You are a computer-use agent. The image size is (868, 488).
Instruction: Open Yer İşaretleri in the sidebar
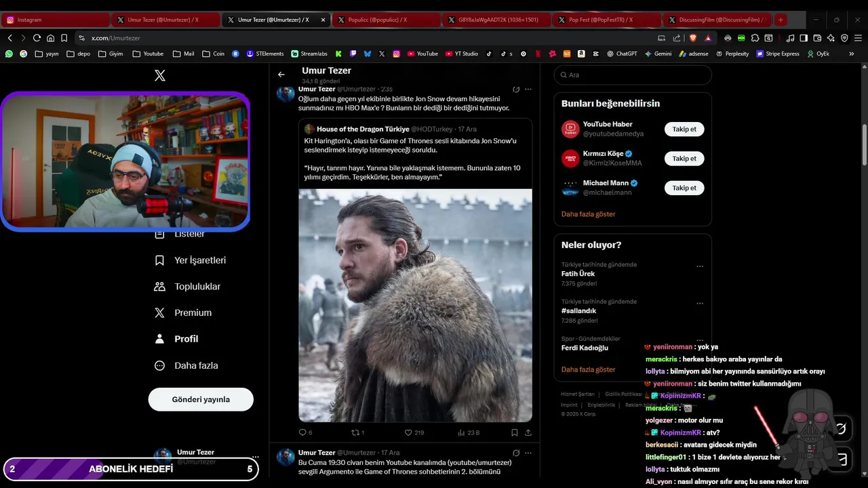191,260
